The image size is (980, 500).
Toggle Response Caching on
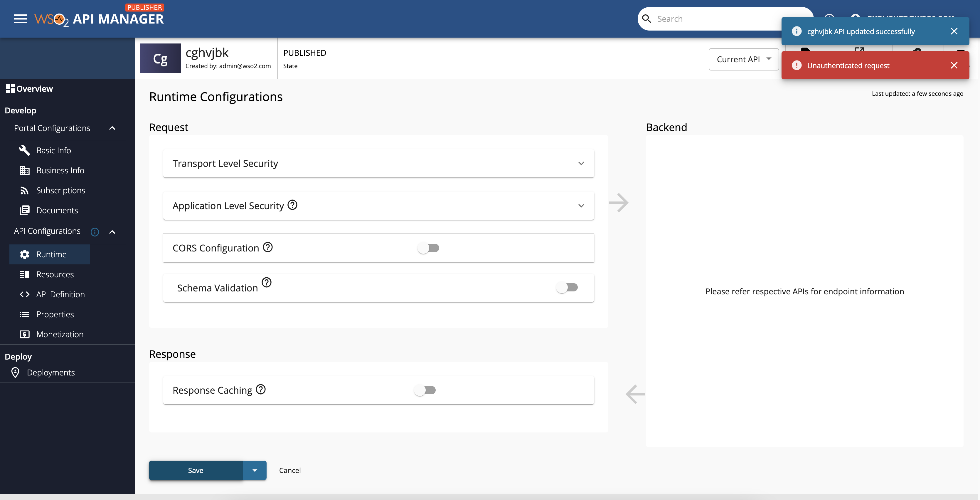click(x=425, y=390)
